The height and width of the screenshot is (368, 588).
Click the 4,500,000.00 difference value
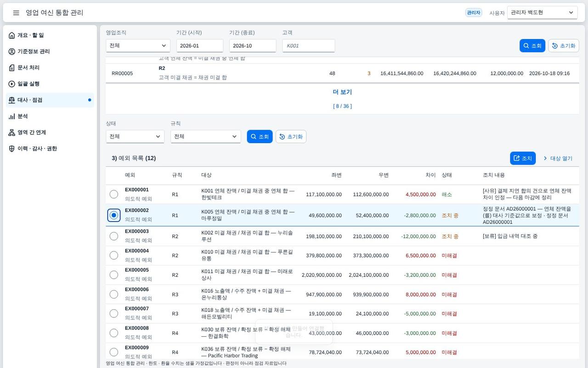[x=421, y=195]
